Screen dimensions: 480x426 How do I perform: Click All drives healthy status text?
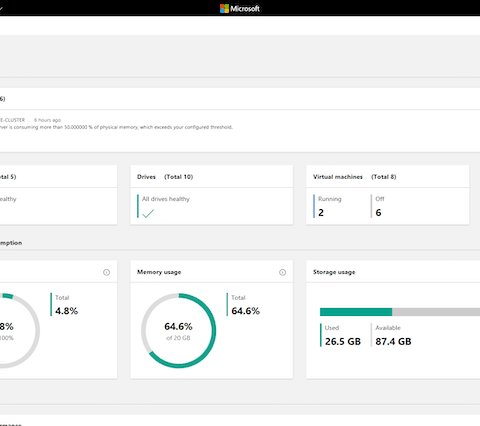(x=166, y=199)
